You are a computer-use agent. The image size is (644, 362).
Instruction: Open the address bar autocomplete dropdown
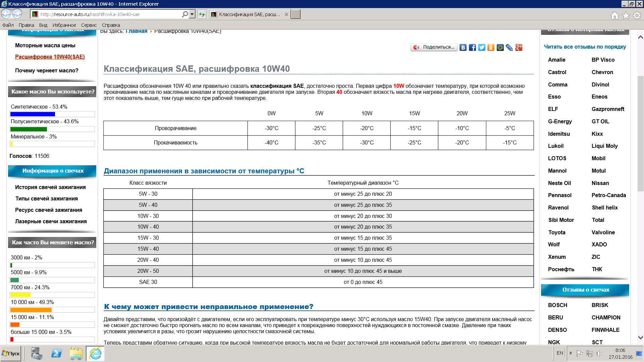pos(192,14)
